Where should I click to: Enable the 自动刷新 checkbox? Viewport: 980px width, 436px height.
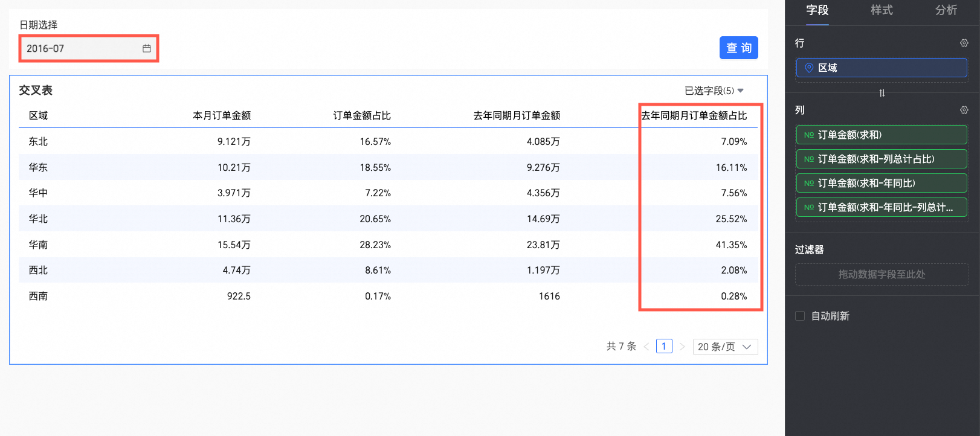click(800, 316)
